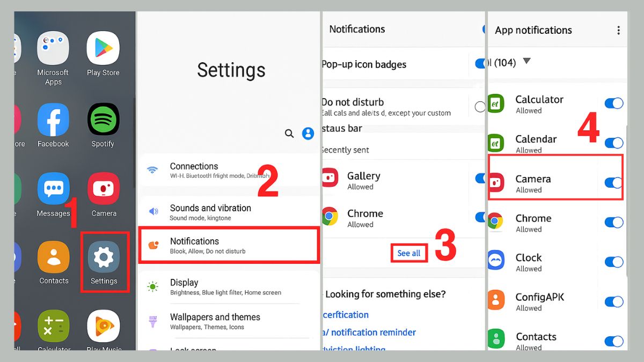This screenshot has width=644, height=362.
Task: Tap the See all link
Action: pyautogui.click(x=409, y=253)
